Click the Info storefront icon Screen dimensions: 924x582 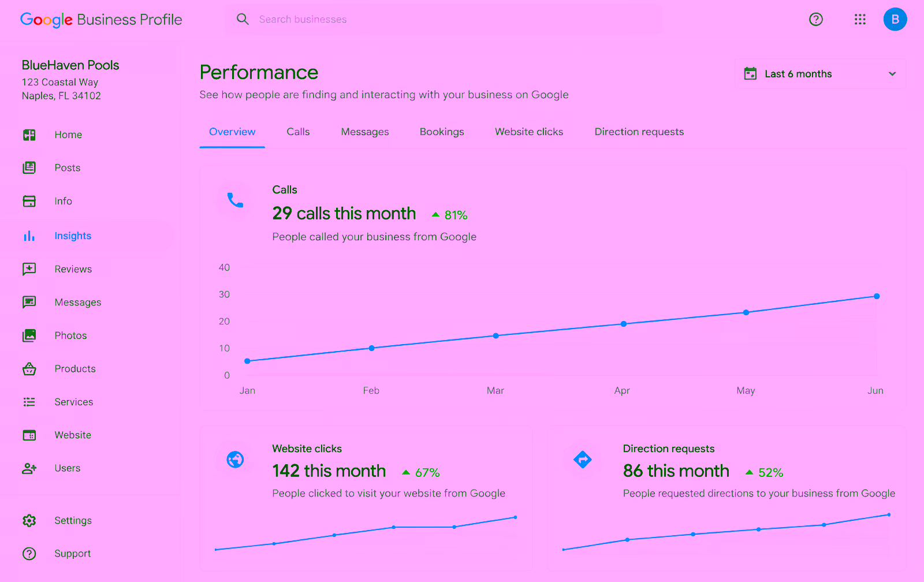[x=29, y=202]
